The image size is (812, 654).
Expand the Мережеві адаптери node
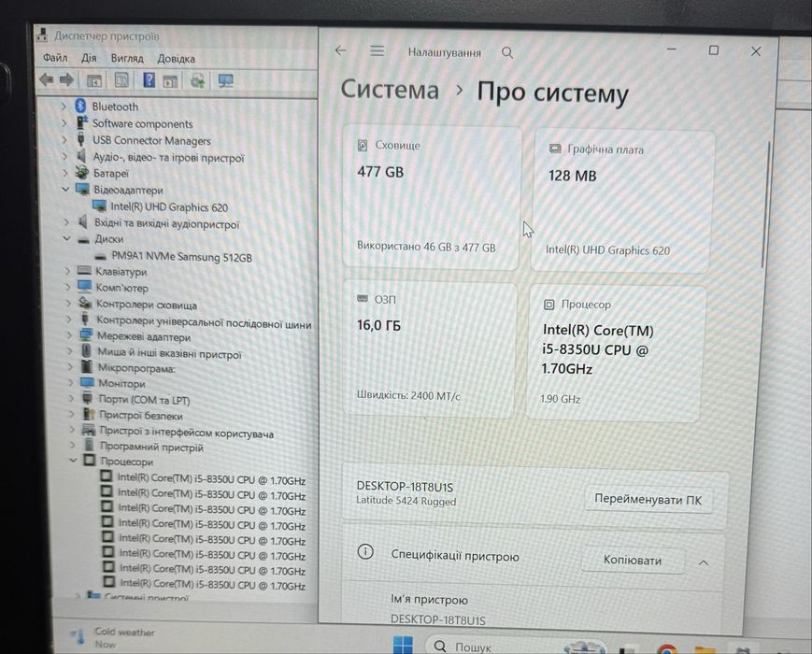coord(69,335)
